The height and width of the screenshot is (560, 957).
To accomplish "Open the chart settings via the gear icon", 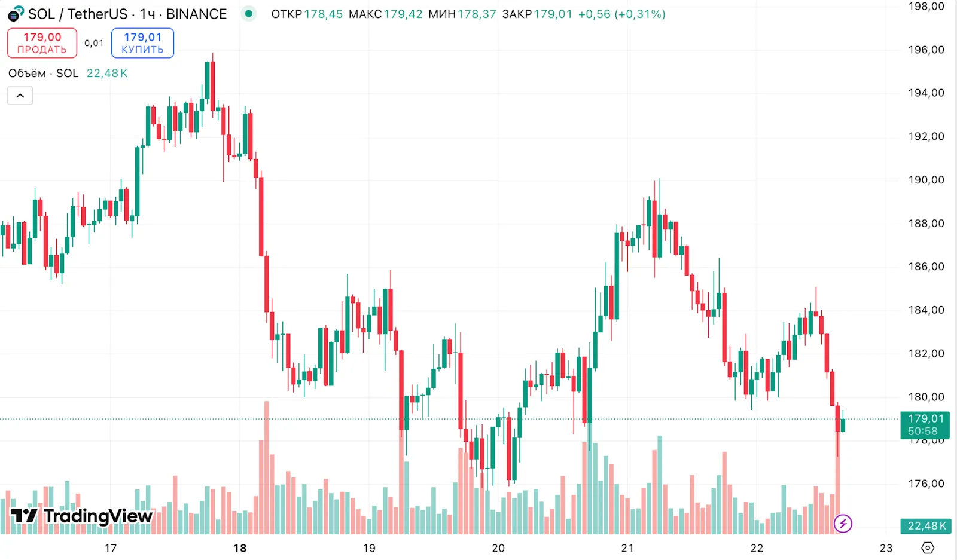I will [928, 547].
